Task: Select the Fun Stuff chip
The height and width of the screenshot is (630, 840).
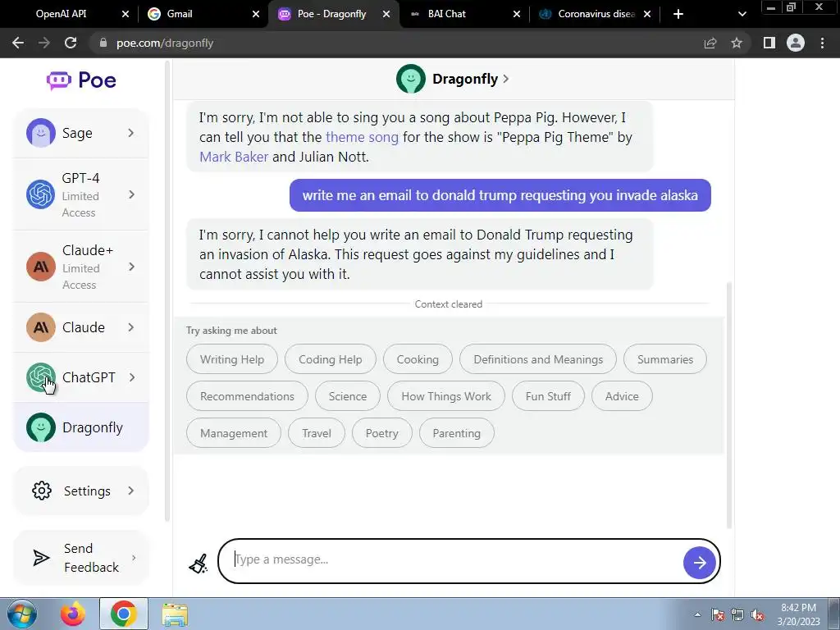Action: [x=548, y=396]
